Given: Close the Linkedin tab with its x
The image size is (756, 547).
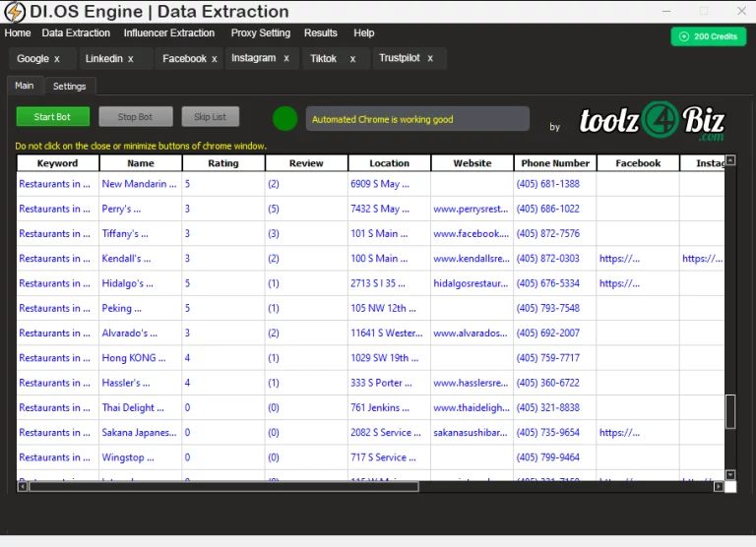Looking at the screenshot, I should click(130, 59).
